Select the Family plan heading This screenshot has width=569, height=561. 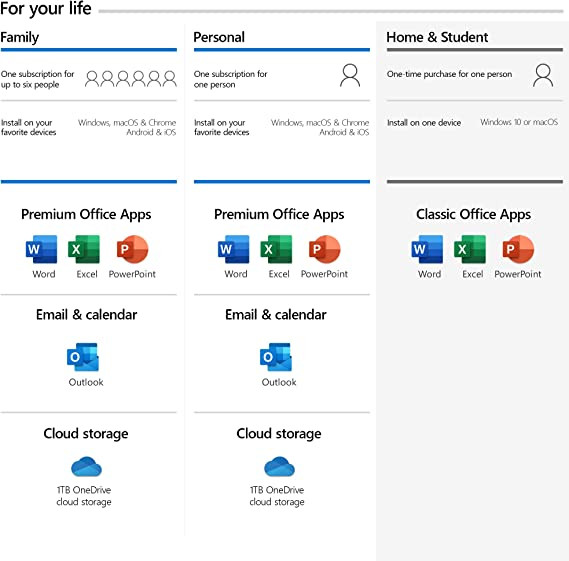click(20, 37)
